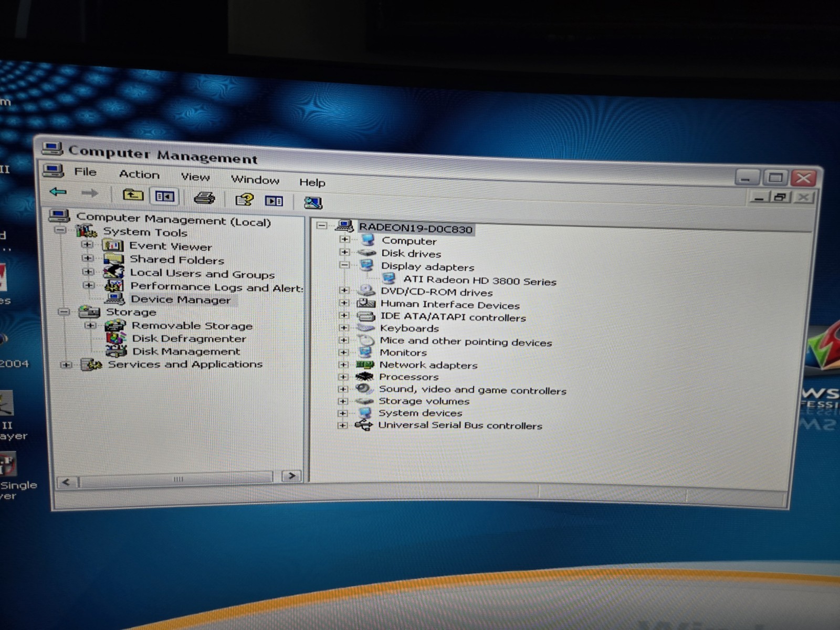The width and height of the screenshot is (840, 630).
Task: Click the Disk Defragmenter icon
Action: tap(115, 338)
